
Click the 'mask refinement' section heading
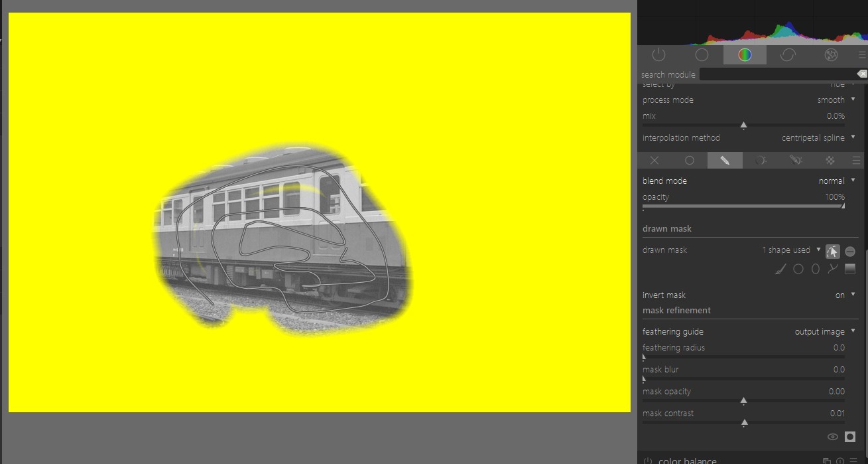point(676,311)
